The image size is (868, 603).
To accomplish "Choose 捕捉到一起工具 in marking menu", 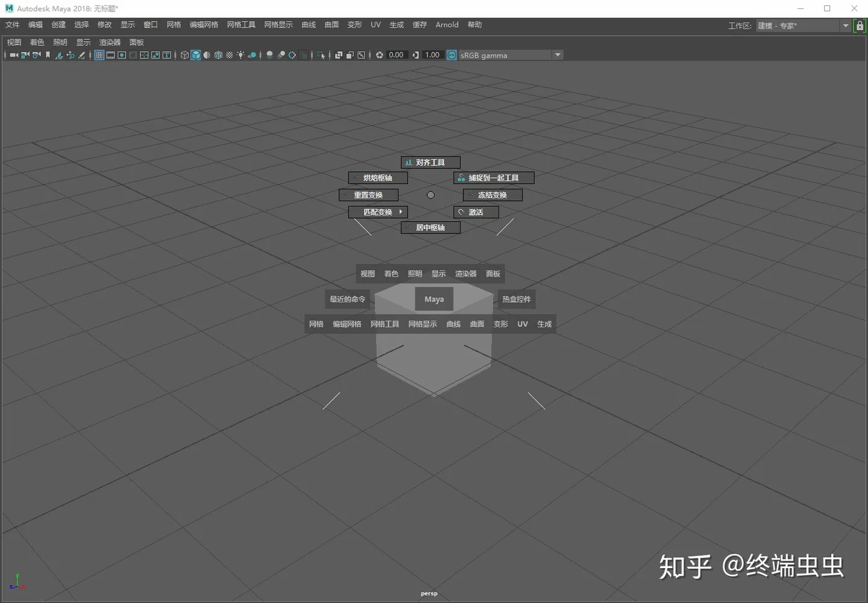I will point(494,178).
